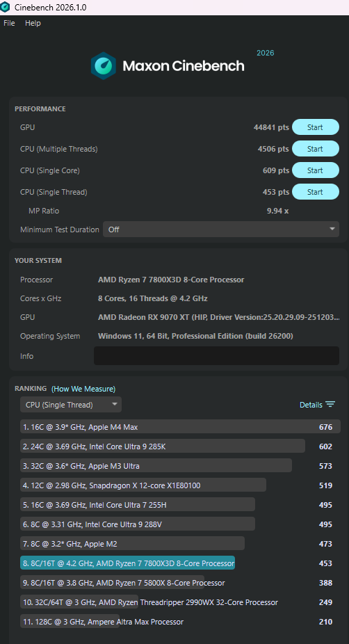
Task: Click the processor name in Your System
Action: coord(171,280)
